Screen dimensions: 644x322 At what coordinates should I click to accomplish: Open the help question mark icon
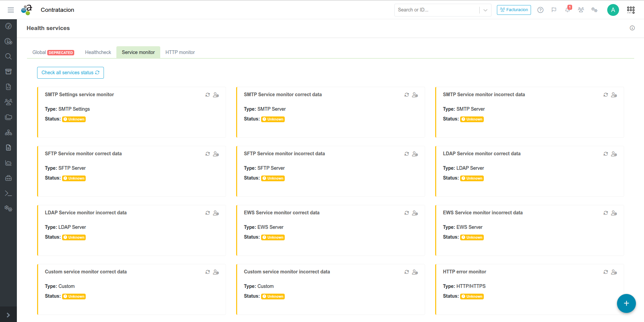click(540, 10)
